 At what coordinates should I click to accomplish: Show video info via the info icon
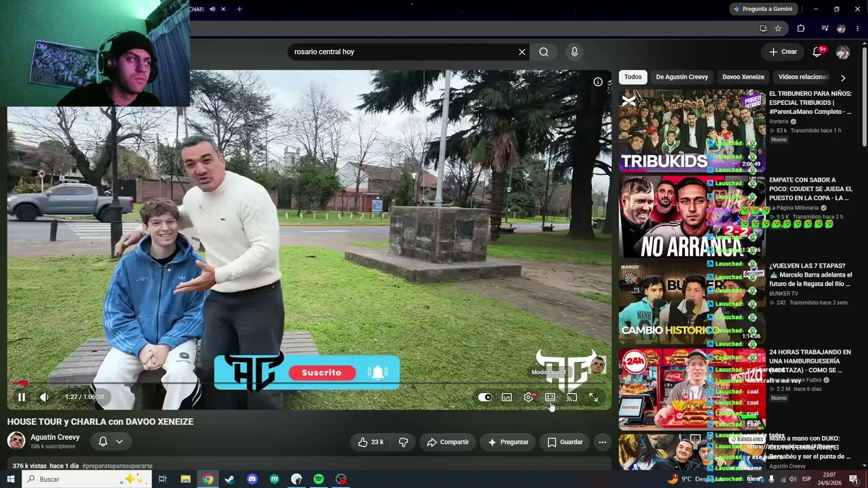pyautogui.click(x=598, y=82)
